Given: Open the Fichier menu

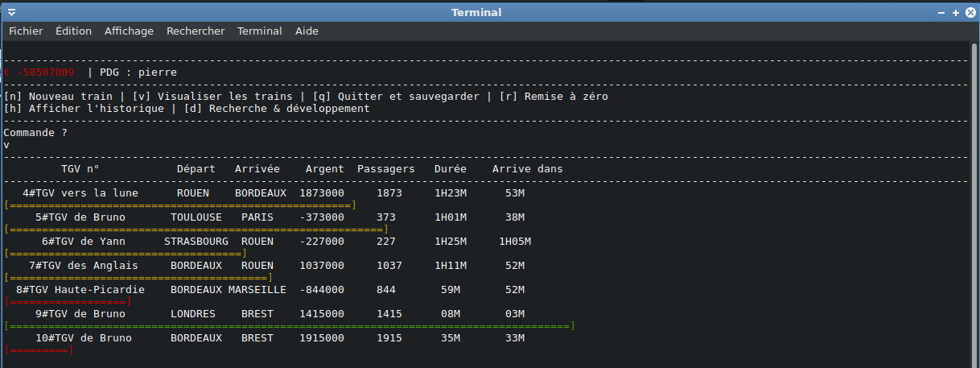Looking at the screenshot, I should [26, 31].
